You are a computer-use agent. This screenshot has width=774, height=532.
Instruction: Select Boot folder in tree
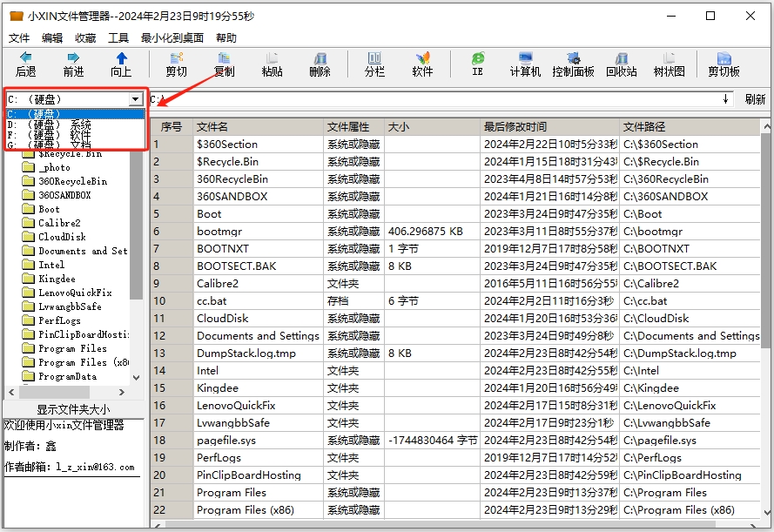tap(49, 209)
